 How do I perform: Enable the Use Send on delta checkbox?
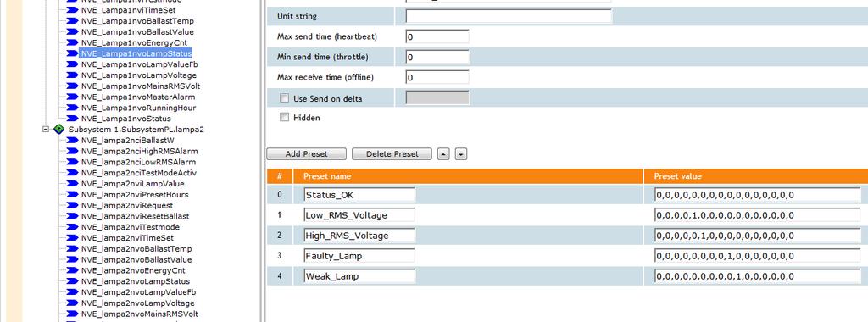pyautogui.click(x=285, y=98)
